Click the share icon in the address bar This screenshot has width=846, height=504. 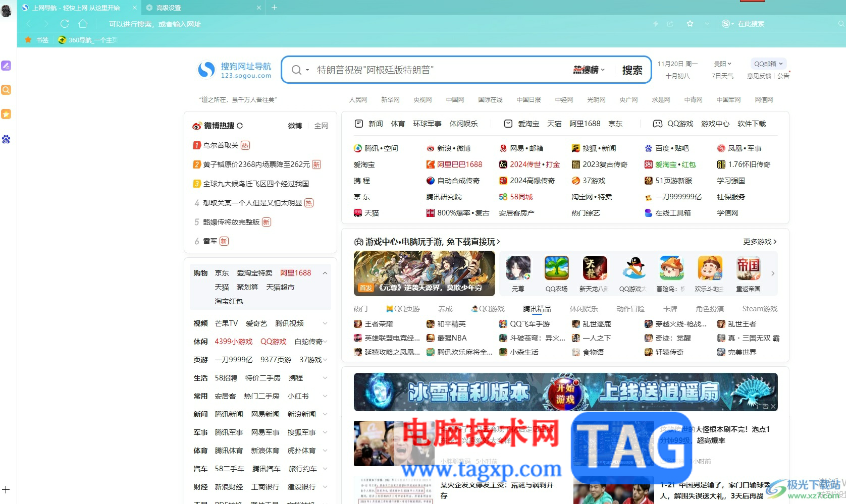[670, 24]
